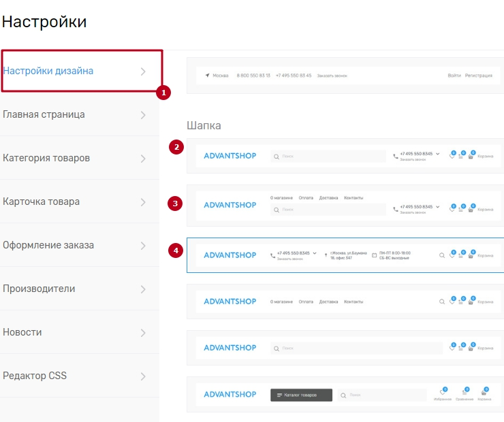This screenshot has width=504, height=422.
Task: Click the calendar icon beside ПН-ПТ working hours
Action: pyautogui.click(x=374, y=255)
